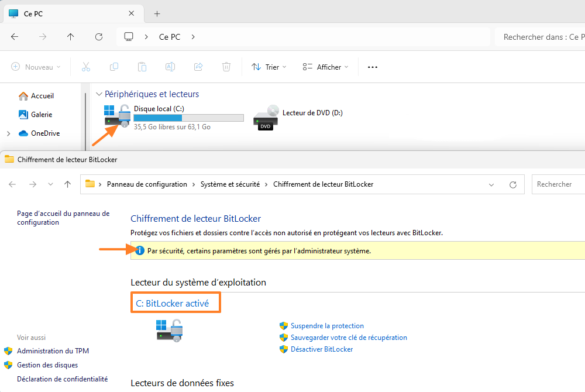Expand the Nouveau menu
Viewport: 585px width, 392px height.
point(36,67)
